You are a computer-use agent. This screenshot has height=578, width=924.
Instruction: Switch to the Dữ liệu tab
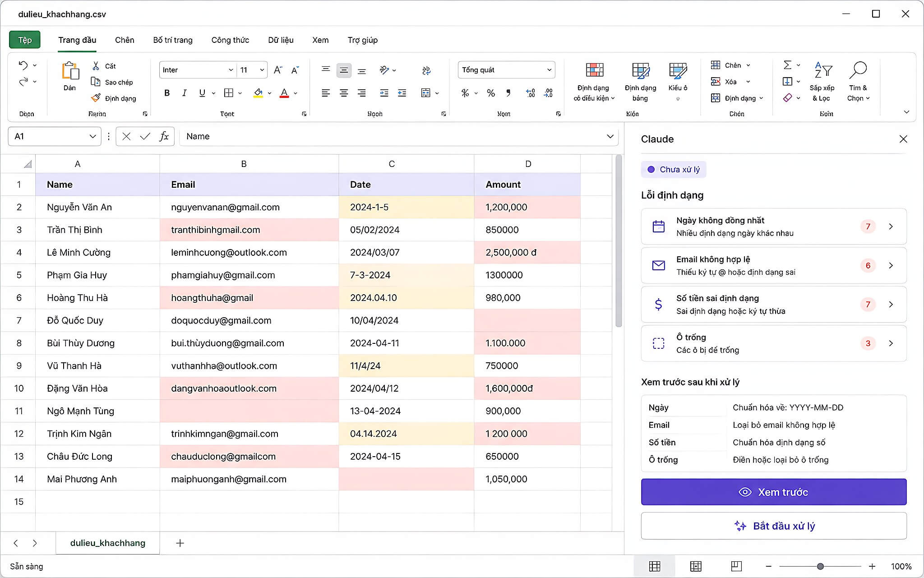point(281,40)
